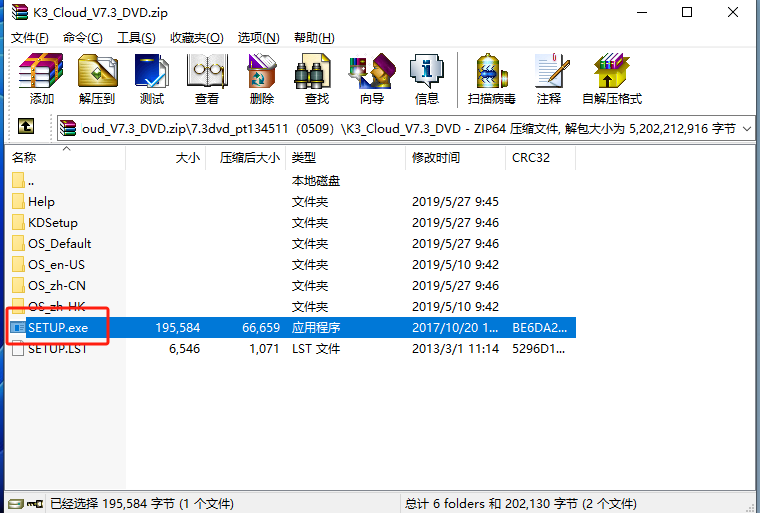760x513 pixels.
Task: Click the SETUP.exe application icon
Action: 18,327
